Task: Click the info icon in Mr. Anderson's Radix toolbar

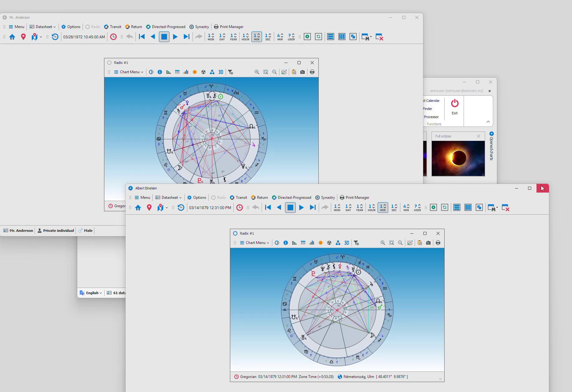Action: pyautogui.click(x=160, y=72)
